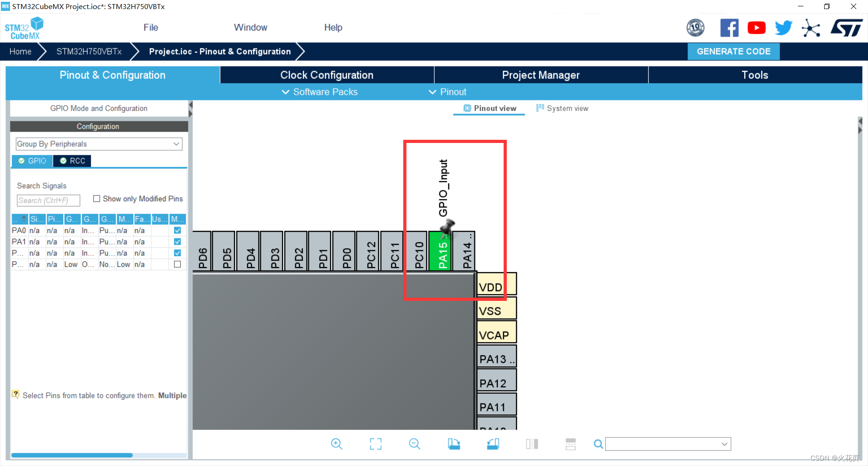Image resolution: width=868 pixels, height=466 pixels.
Task: Uncheck Modified box for PA1 row
Action: pos(178,242)
